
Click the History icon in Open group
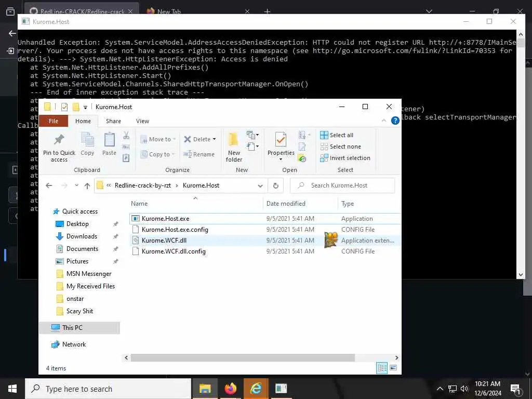302,158
